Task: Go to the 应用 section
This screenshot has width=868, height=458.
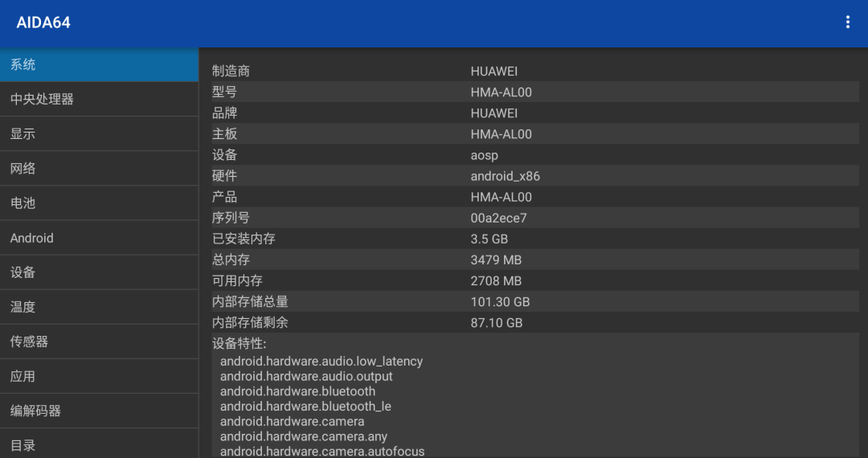Action: 99,376
